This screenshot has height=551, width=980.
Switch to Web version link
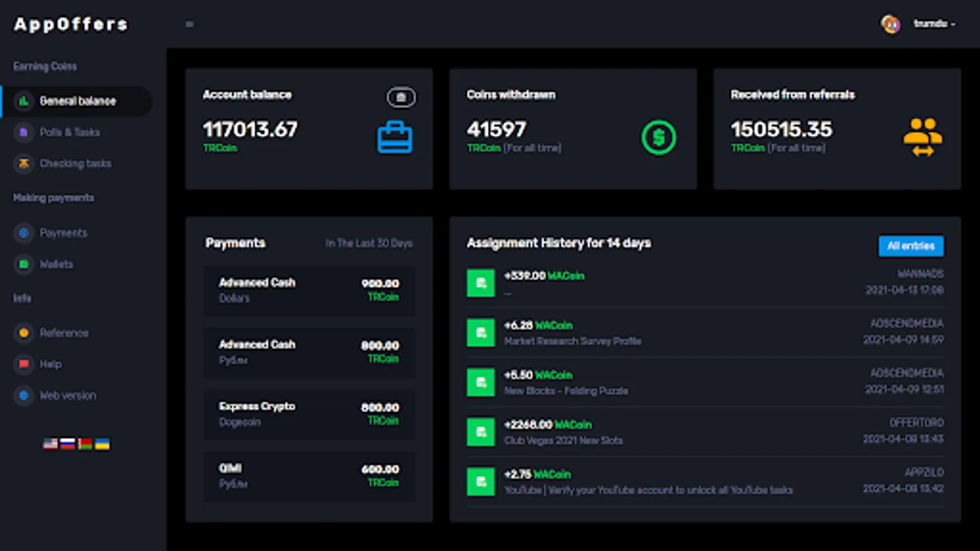pos(68,395)
